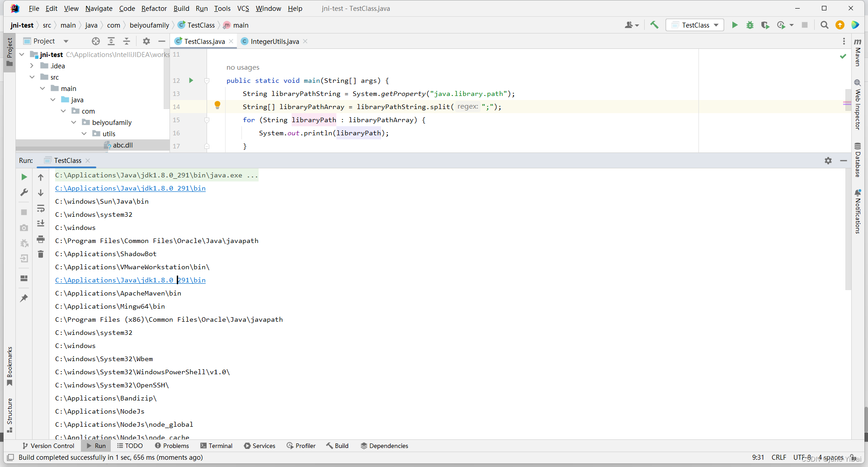This screenshot has width=868, height=467.
Task: Open the Refactor menu
Action: pos(154,8)
